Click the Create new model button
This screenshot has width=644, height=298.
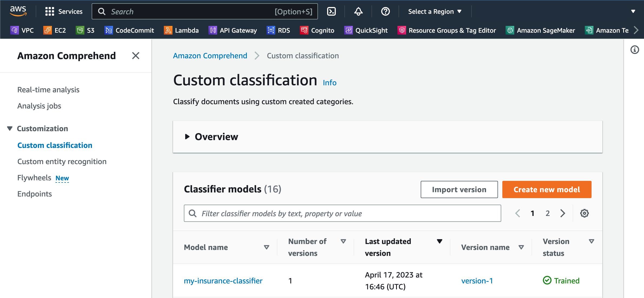[546, 189]
